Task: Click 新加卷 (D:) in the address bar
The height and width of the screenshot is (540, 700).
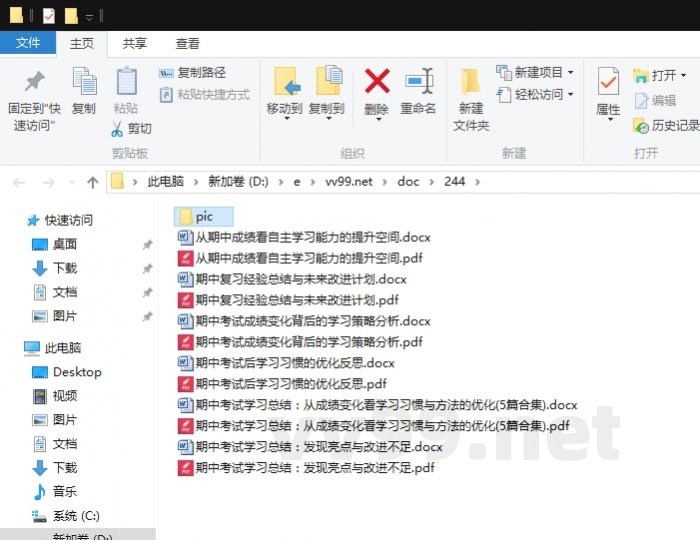Action: coord(238,182)
